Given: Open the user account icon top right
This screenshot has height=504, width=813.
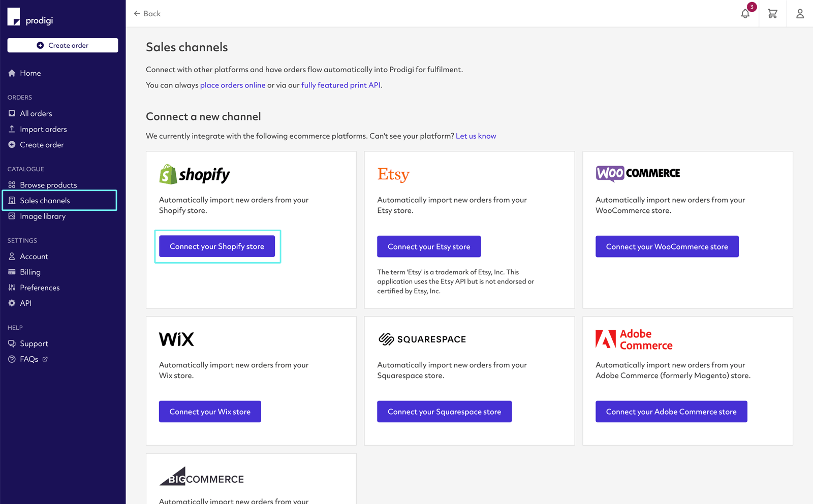Looking at the screenshot, I should pos(800,14).
